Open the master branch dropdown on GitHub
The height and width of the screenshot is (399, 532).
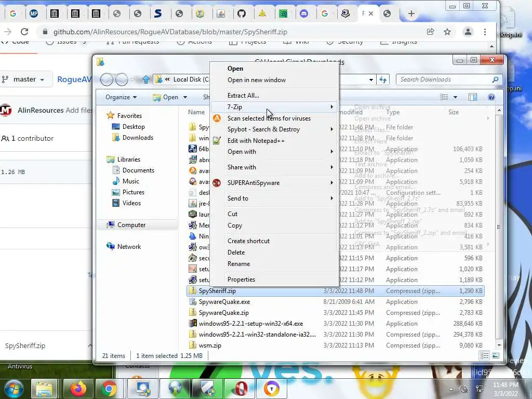pos(27,79)
